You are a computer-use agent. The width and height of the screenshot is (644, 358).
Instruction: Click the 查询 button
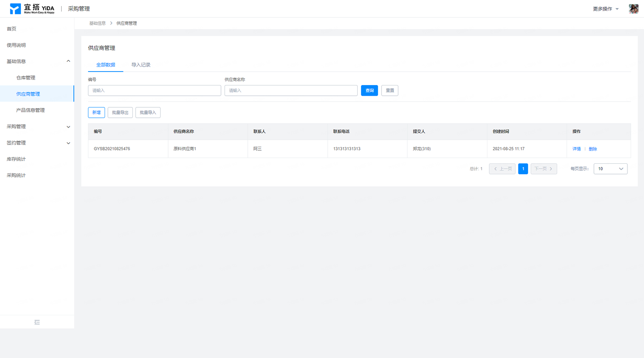369,90
